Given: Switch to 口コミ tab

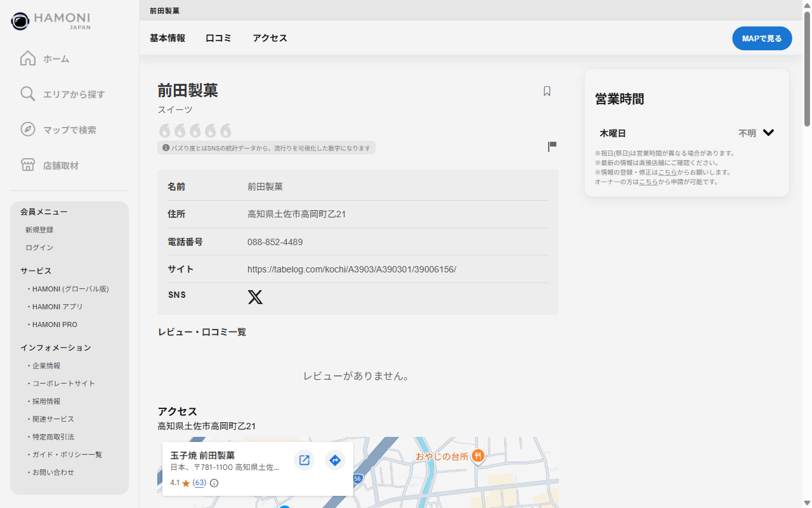Looking at the screenshot, I should [218, 38].
